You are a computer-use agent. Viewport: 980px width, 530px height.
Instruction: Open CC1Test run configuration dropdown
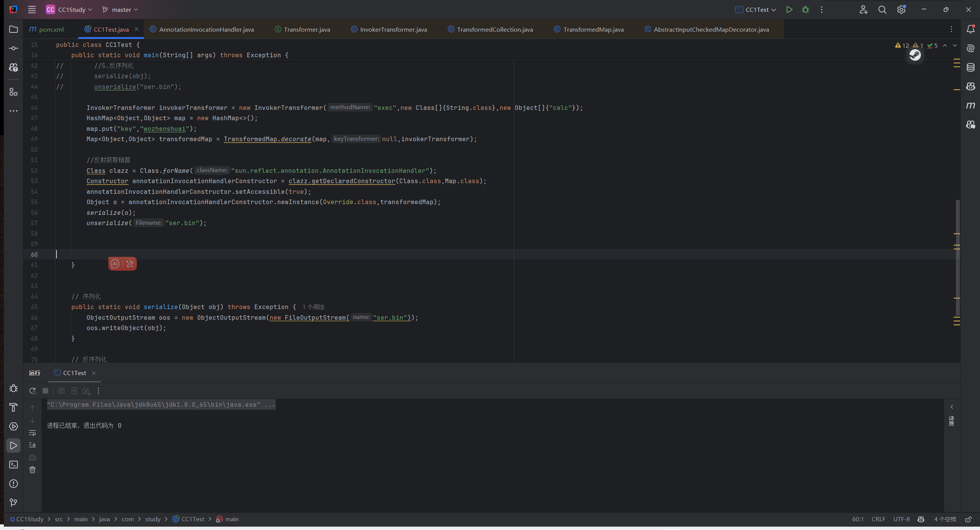[756, 10]
